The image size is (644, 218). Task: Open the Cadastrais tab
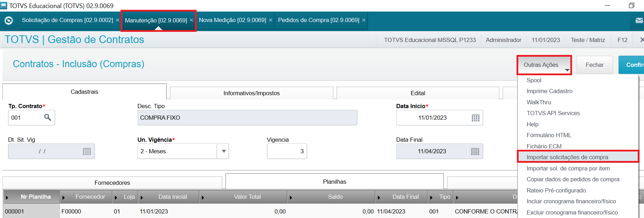click(x=85, y=92)
